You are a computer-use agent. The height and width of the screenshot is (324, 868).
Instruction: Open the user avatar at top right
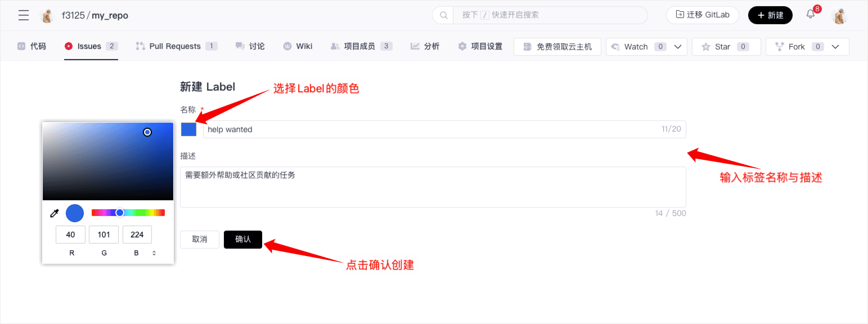click(x=839, y=16)
